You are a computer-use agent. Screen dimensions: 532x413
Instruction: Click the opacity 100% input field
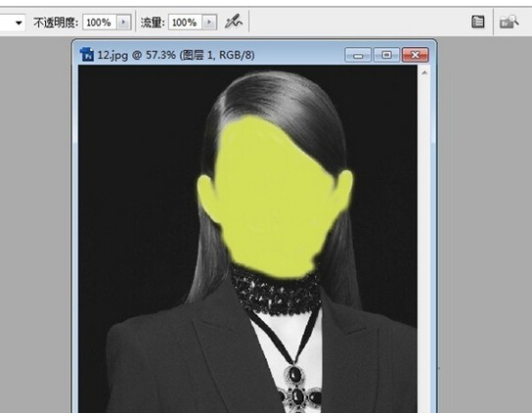coord(100,23)
